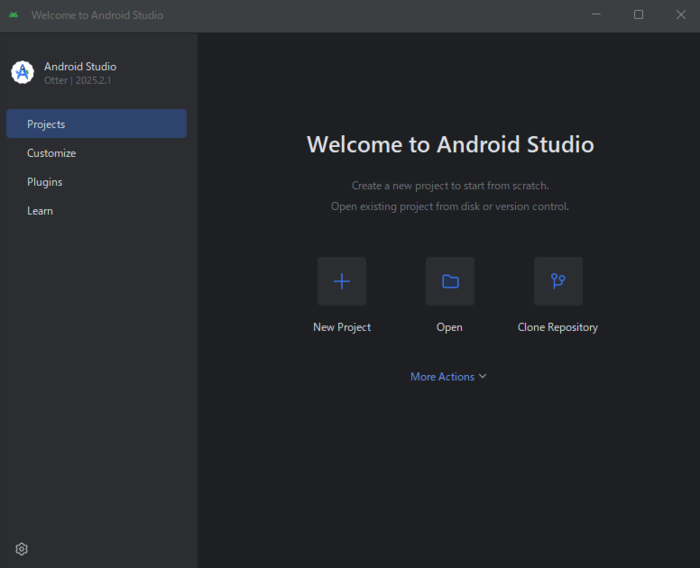This screenshot has width=700, height=568.
Task: Click the Android Studio logo in the sidebar
Action: click(x=22, y=72)
